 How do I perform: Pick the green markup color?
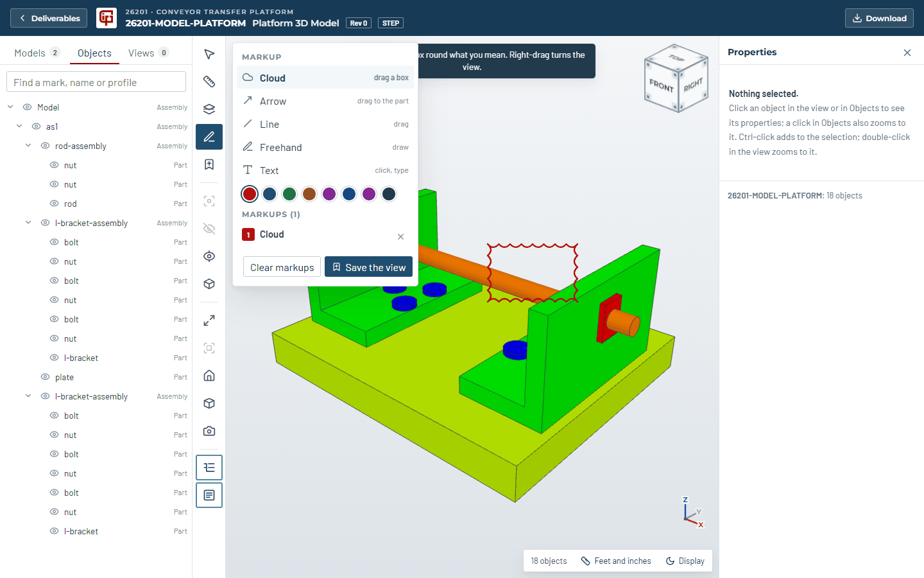[289, 194]
